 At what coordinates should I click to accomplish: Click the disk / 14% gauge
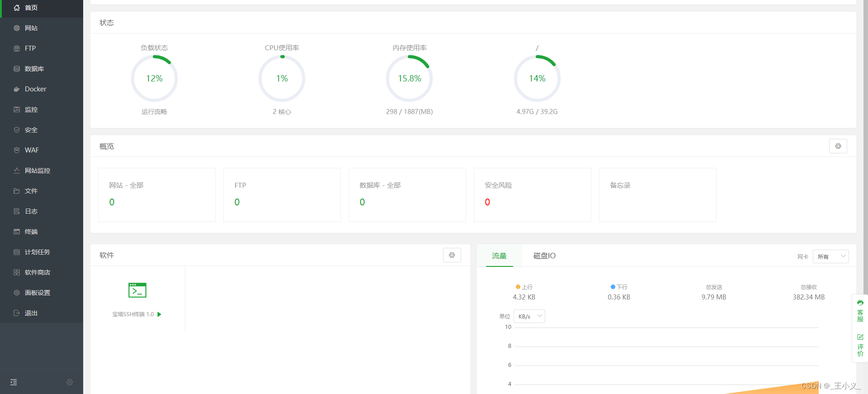click(x=537, y=79)
